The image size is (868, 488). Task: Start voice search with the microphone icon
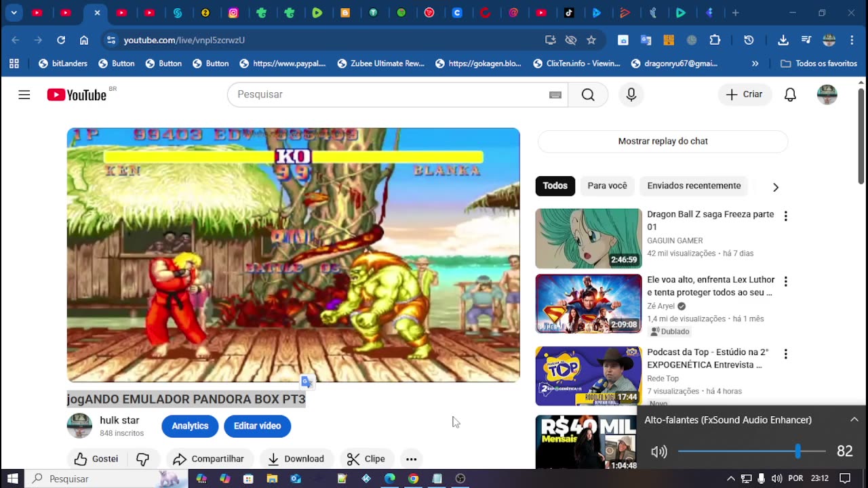pyautogui.click(x=631, y=95)
